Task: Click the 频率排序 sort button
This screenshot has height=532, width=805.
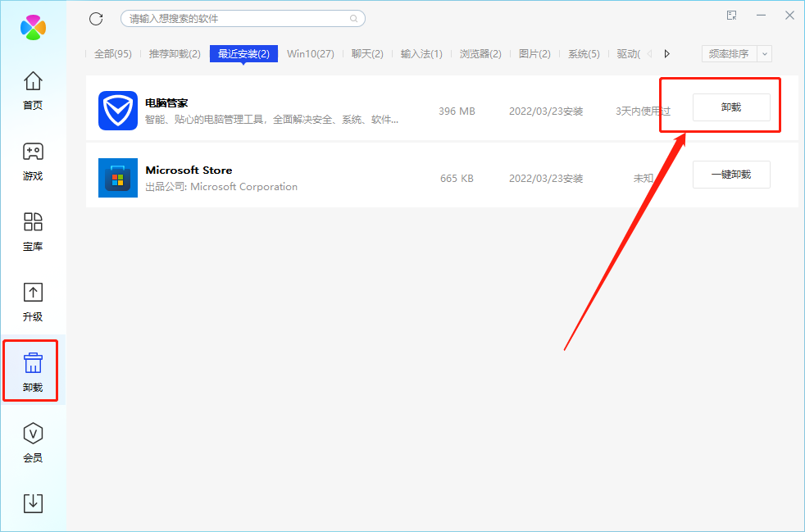Action: pyautogui.click(x=729, y=54)
